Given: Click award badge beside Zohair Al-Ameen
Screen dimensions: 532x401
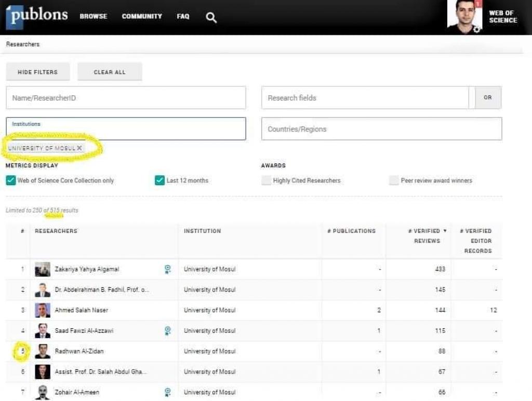Looking at the screenshot, I should click(167, 392).
